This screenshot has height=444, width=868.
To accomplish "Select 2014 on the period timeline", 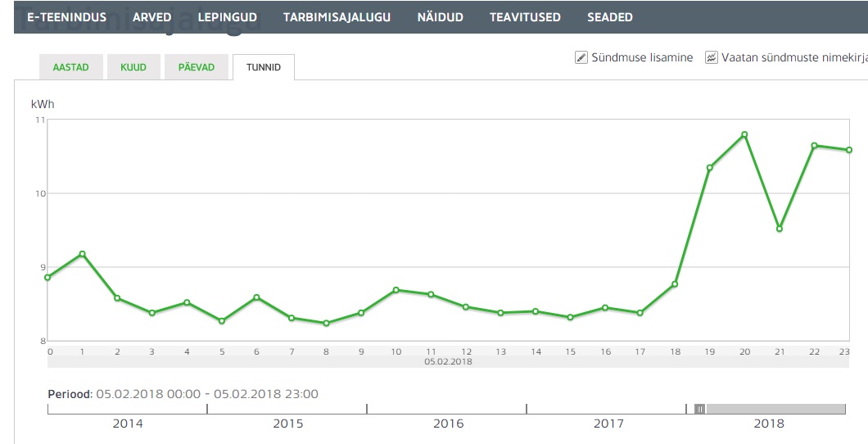I will point(127,424).
